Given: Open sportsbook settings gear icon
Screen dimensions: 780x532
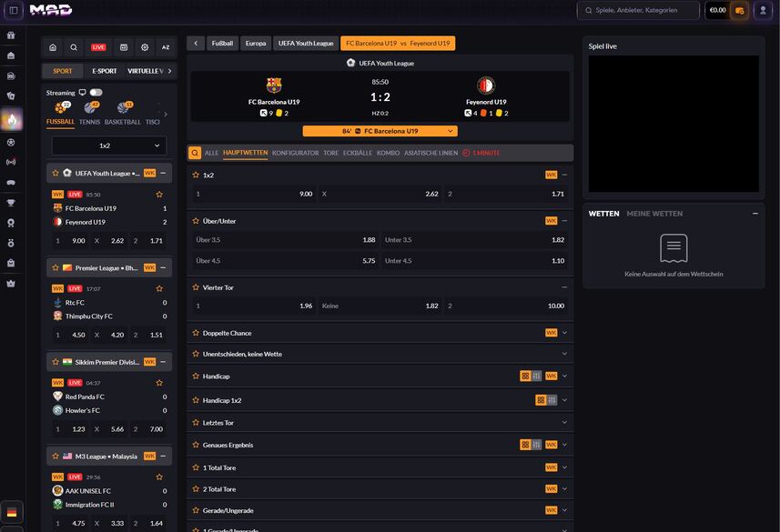Looking at the screenshot, I should (x=145, y=47).
